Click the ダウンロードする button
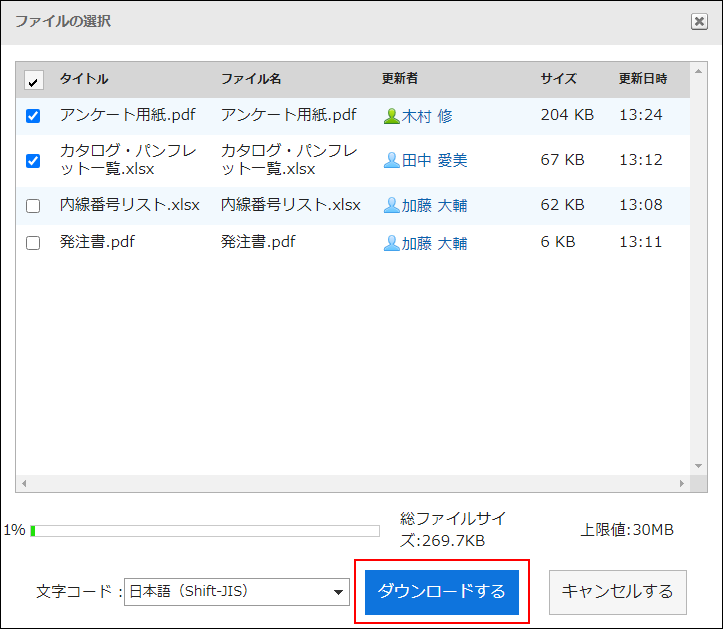 [442, 592]
